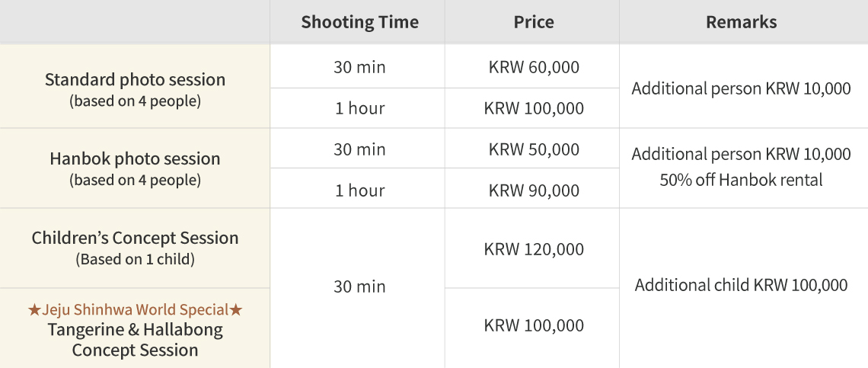Click the star after Jeju Shinhwa World Special
The width and height of the screenshot is (868, 368).
pyautogui.click(x=236, y=310)
